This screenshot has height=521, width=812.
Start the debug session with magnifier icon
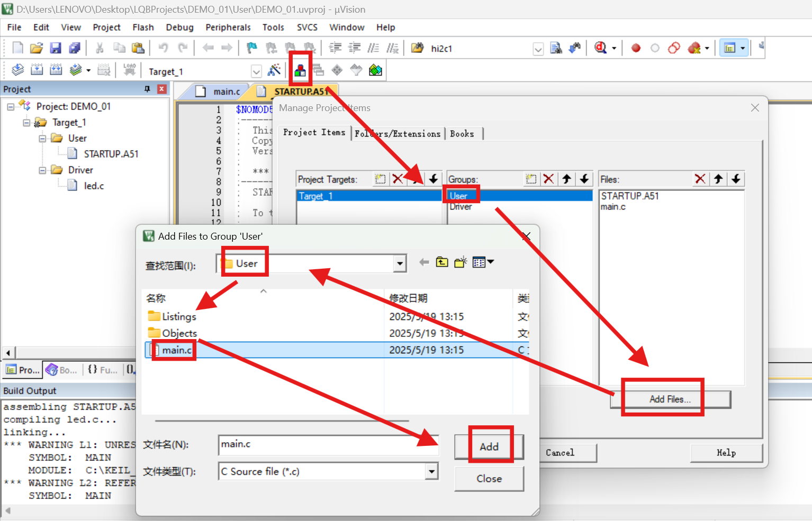600,48
